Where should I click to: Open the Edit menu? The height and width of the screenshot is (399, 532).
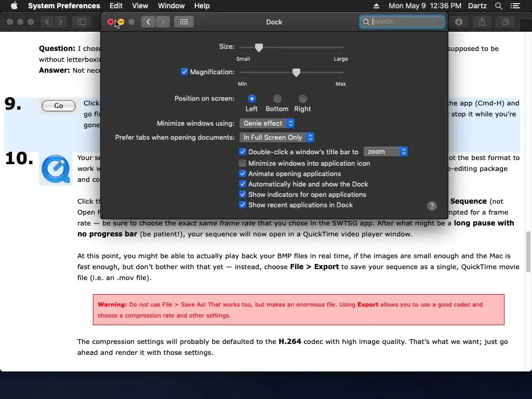click(x=116, y=6)
